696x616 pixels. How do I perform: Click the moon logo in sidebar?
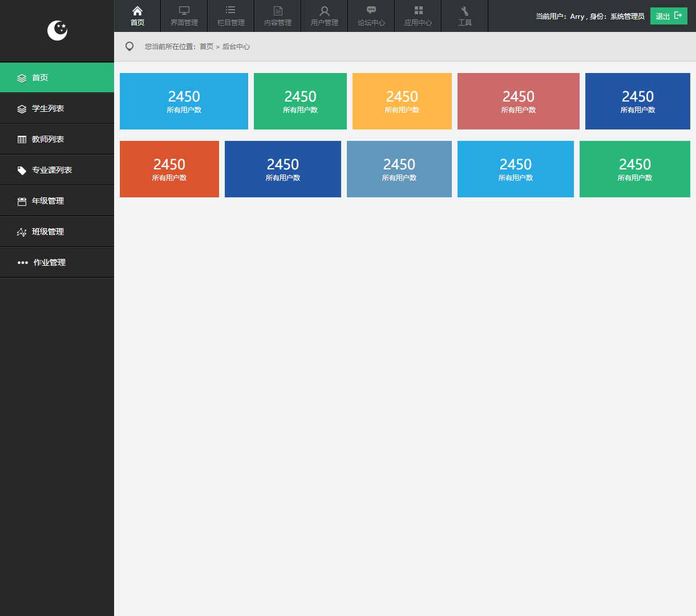pos(57,31)
